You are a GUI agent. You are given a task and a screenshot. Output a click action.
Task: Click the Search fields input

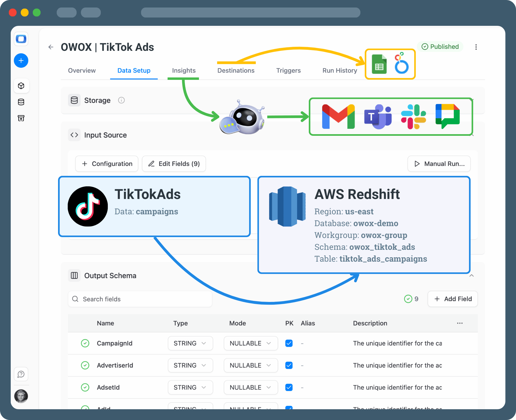click(140, 299)
